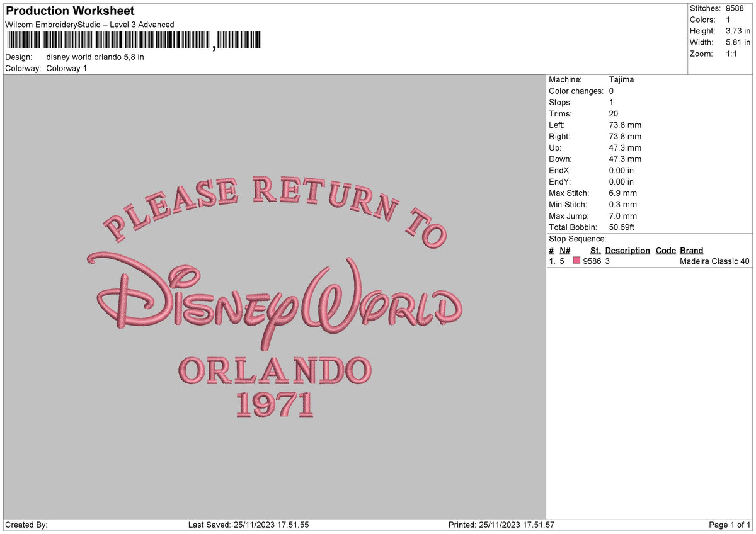
Task: Click the Width value 5.81 in
Action: [738, 42]
